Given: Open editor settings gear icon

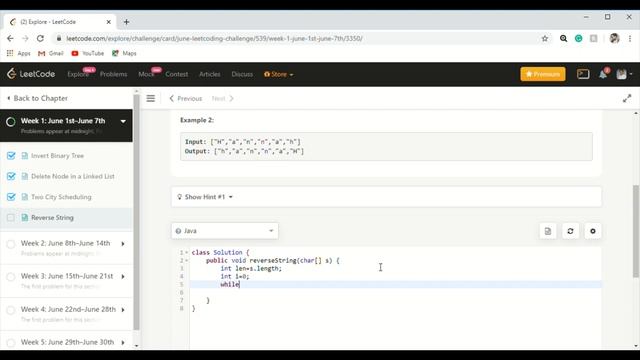Looking at the screenshot, I should click(x=593, y=231).
